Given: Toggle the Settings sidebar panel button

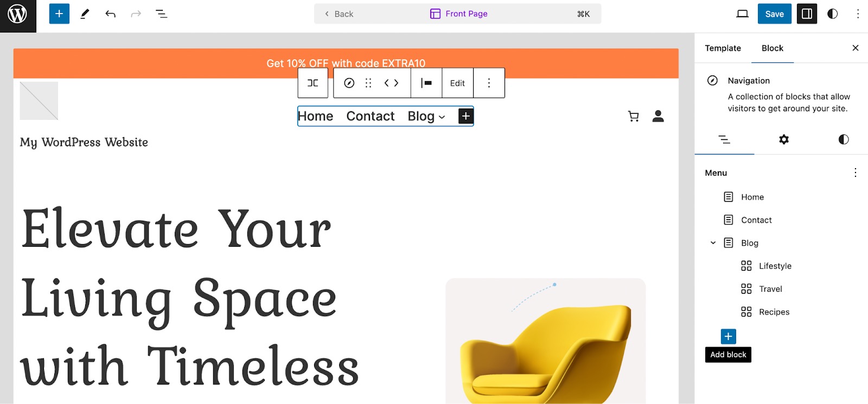Looking at the screenshot, I should tap(807, 14).
